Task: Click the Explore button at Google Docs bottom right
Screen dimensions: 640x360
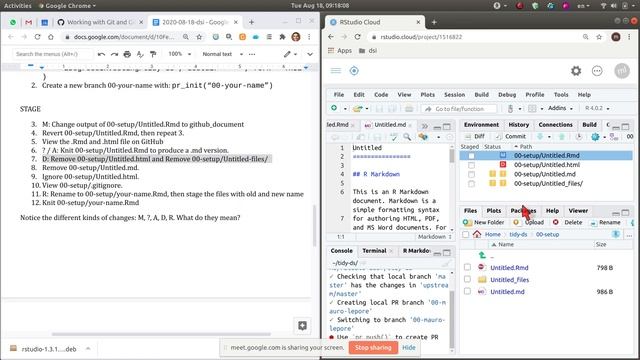Action: pos(302,325)
